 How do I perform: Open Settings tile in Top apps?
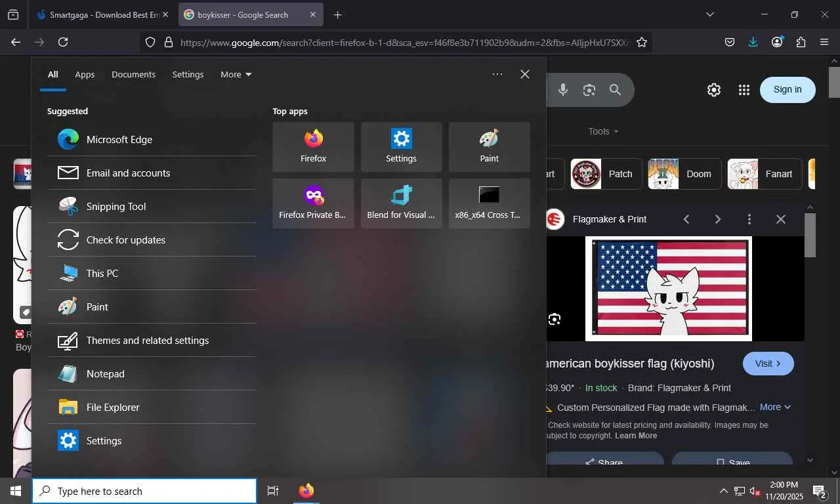[402, 147]
